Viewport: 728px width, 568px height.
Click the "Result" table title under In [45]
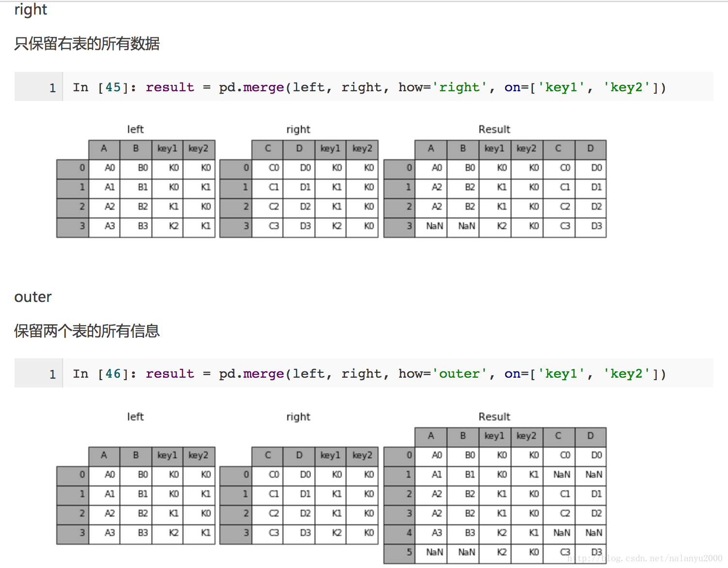coord(494,130)
